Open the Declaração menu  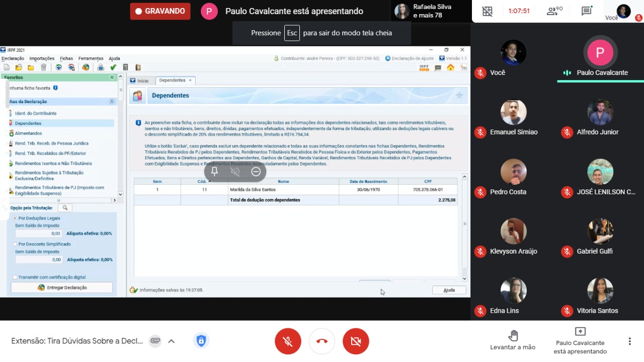click(x=13, y=58)
